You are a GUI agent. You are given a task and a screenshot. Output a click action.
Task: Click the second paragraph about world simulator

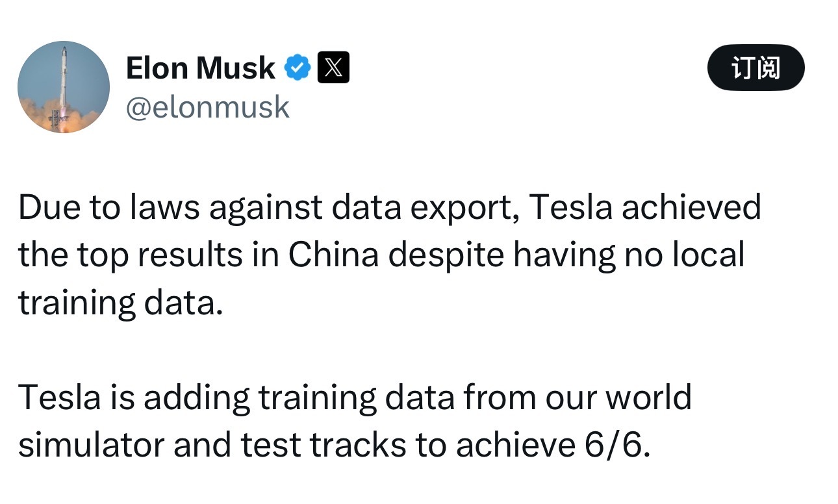355,421
